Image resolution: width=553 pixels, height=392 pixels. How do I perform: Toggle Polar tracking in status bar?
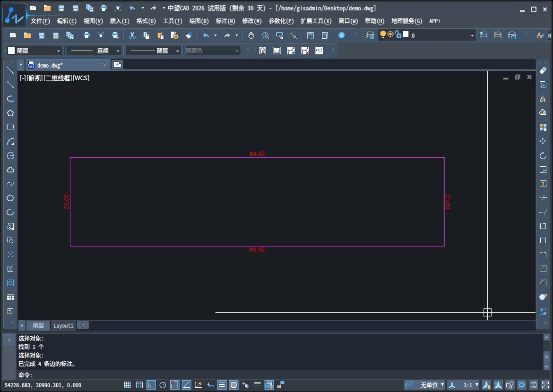pyautogui.click(x=163, y=385)
